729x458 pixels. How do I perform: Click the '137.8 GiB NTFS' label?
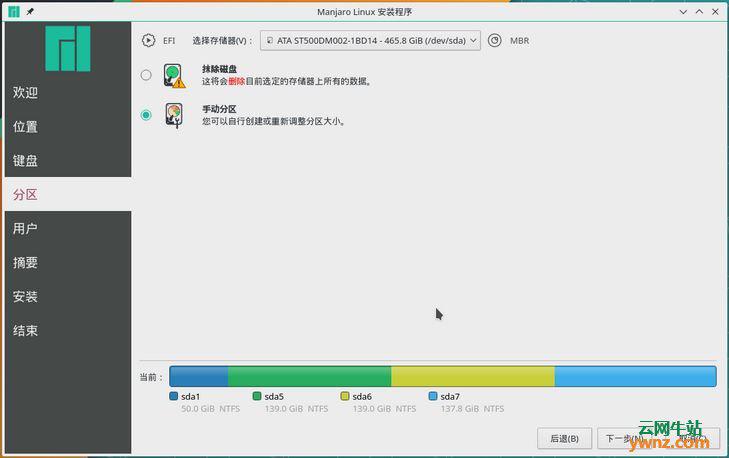click(472, 409)
